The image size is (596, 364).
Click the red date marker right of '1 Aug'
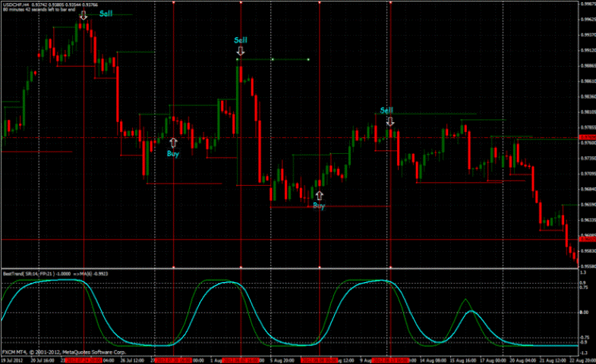[241, 360]
